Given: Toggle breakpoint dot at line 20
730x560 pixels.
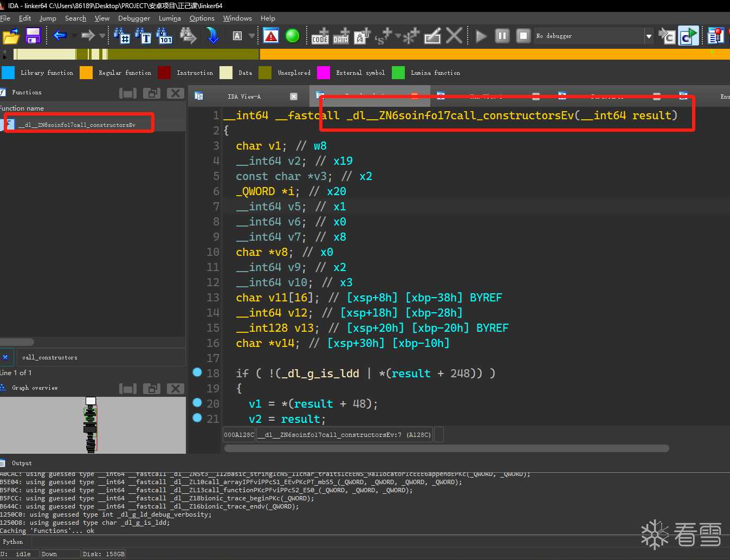Looking at the screenshot, I should 197,403.
